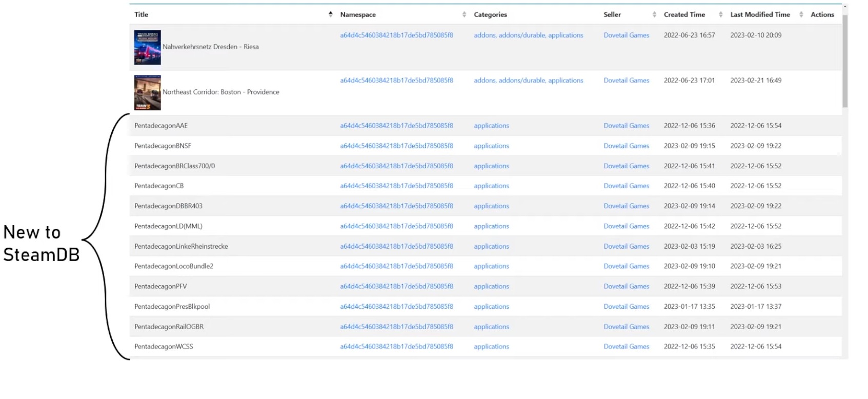Click last modified time 2023-01-17 13:37
The height and width of the screenshot is (399, 868).
click(x=756, y=306)
